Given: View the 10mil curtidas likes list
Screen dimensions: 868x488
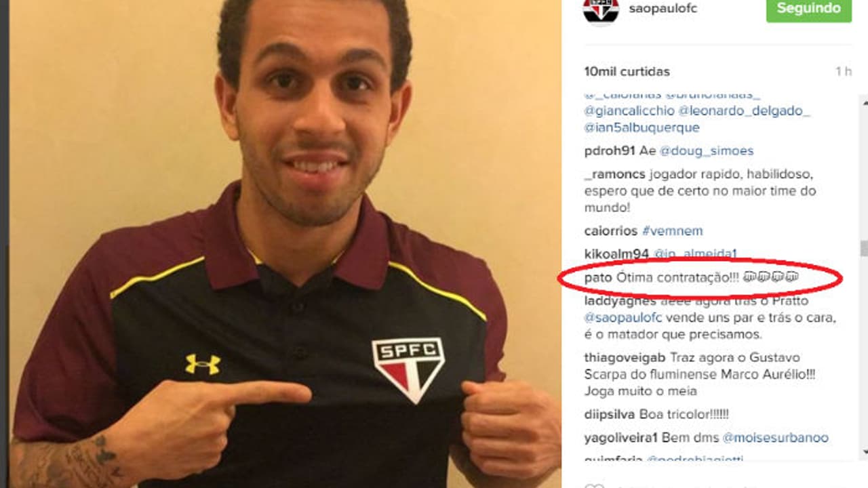Looking at the screenshot, I should 627,71.
